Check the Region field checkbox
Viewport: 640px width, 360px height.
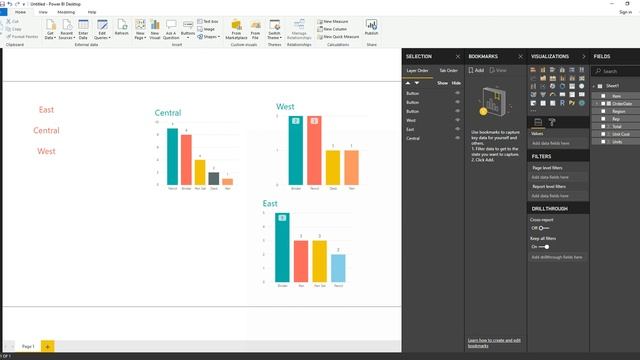pos(603,111)
